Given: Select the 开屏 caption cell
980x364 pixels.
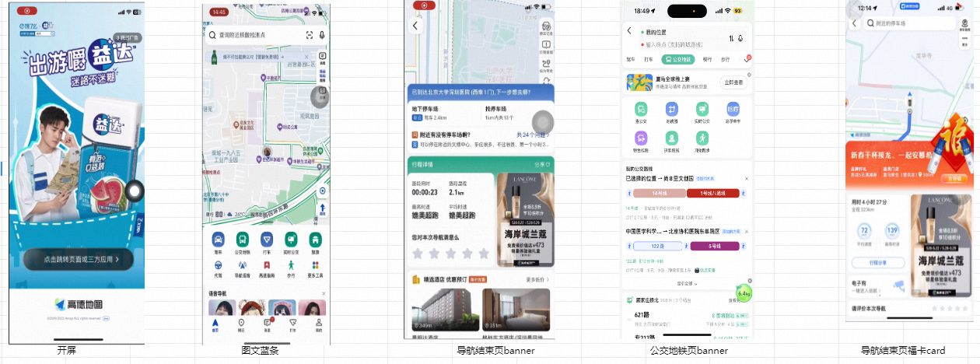Looking at the screenshot, I should pyautogui.click(x=67, y=351).
